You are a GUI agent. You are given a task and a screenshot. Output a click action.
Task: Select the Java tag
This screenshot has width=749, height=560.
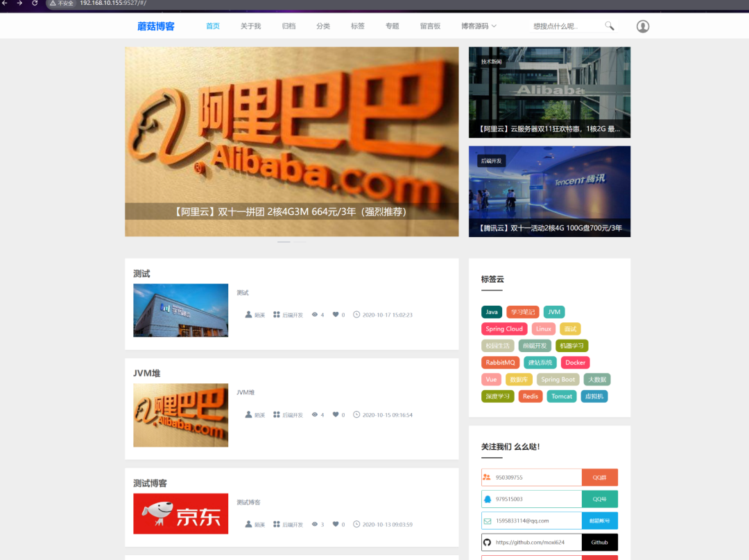[492, 312]
